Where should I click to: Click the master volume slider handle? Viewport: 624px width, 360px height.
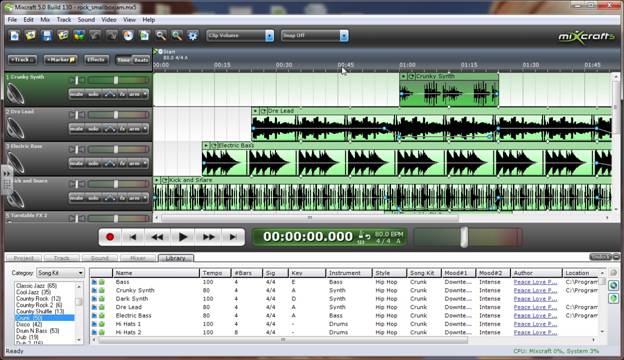click(464, 237)
